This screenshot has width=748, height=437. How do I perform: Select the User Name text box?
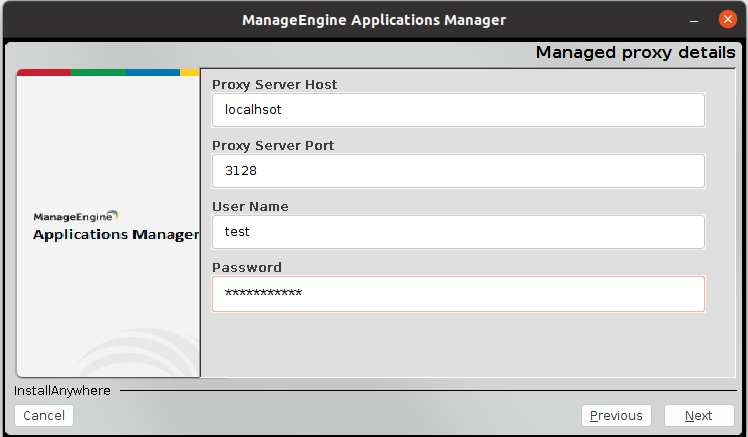coord(458,232)
